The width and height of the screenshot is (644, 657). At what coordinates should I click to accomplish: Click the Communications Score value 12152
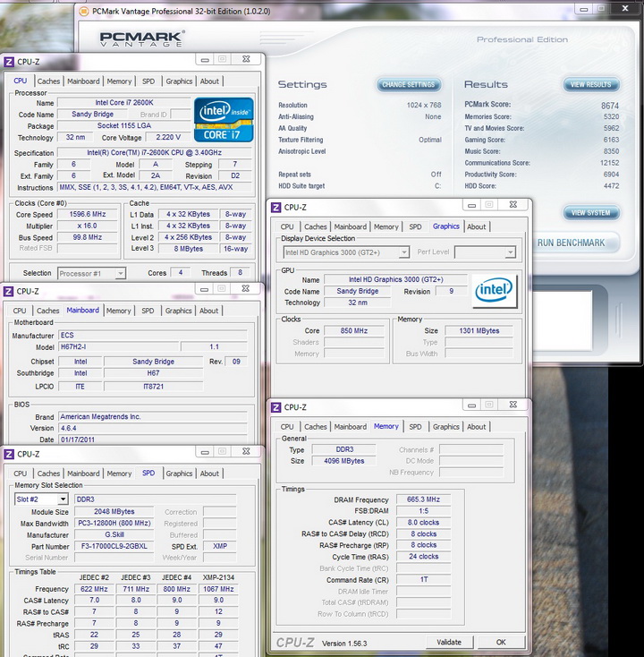tap(609, 163)
